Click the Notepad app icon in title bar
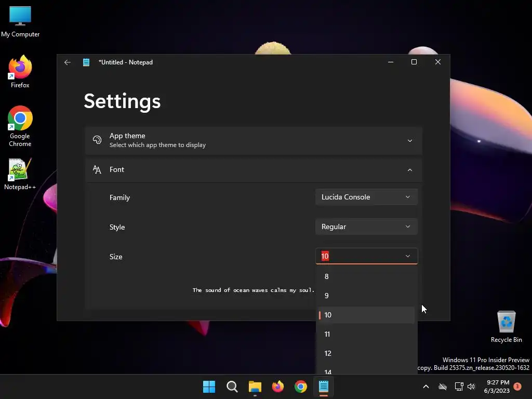 point(86,62)
